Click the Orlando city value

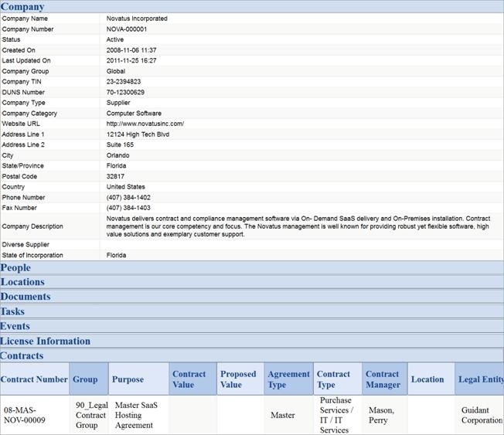pos(118,155)
